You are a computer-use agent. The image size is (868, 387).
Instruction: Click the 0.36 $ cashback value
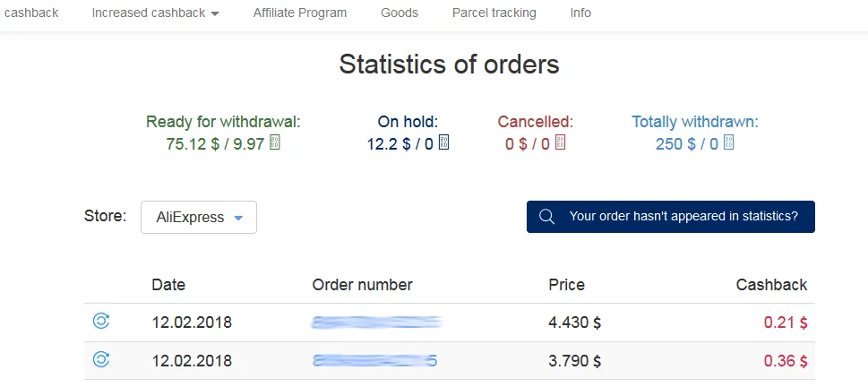pos(785,361)
